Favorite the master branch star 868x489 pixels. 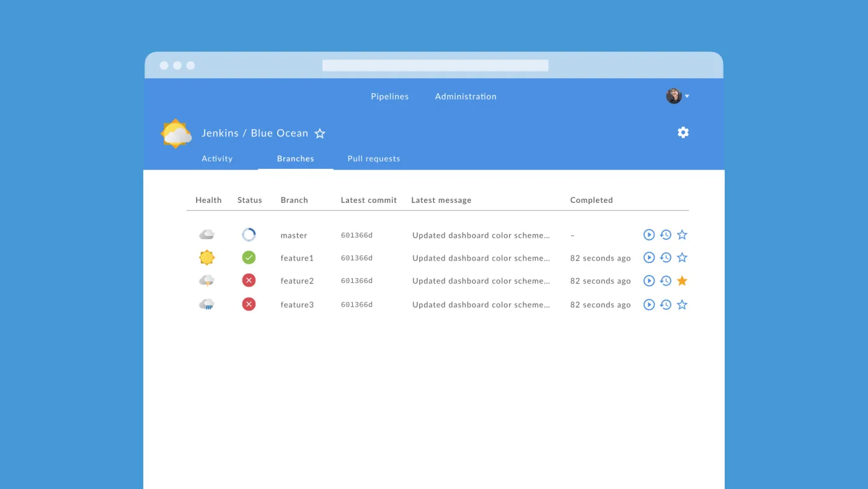click(x=682, y=235)
